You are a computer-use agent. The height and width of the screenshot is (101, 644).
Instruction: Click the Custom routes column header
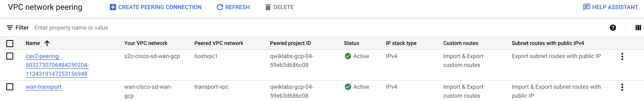[x=461, y=43]
